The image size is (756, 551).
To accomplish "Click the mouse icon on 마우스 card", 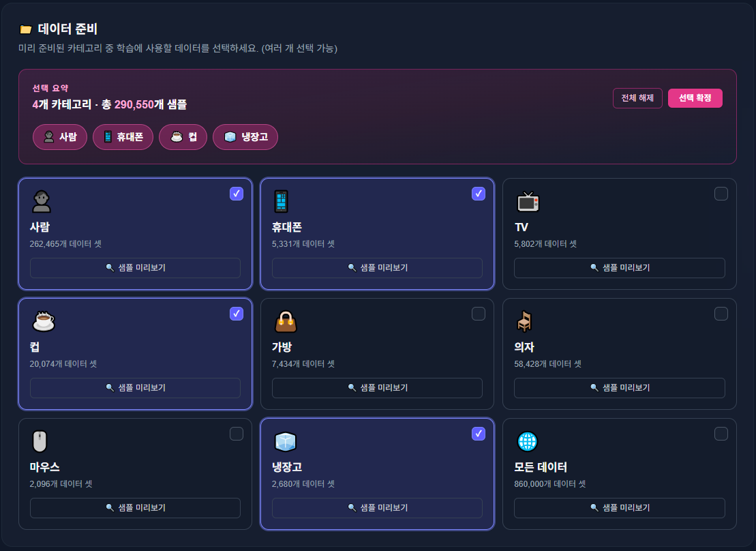I will coord(40,441).
